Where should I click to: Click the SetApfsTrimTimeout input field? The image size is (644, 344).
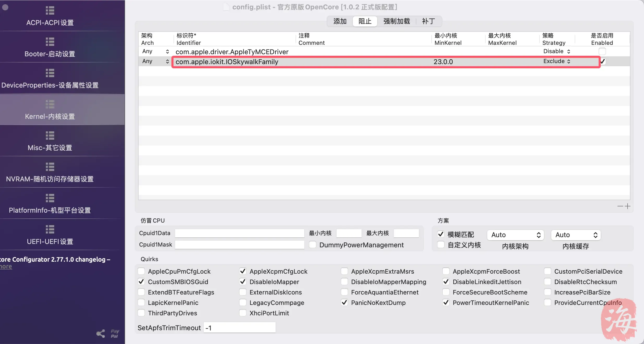pyautogui.click(x=239, y=328)
